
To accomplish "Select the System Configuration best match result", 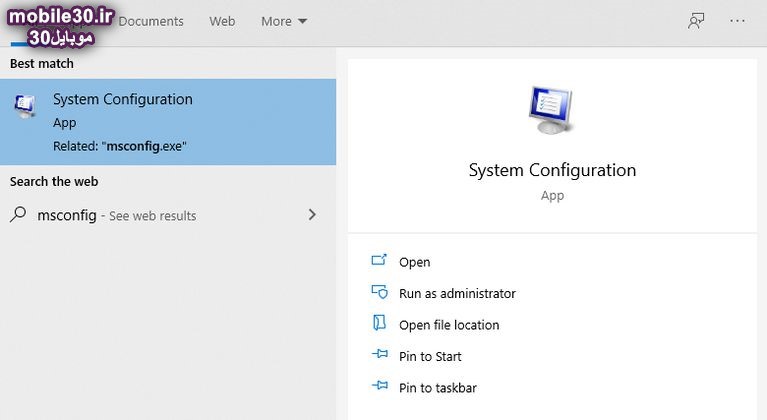I will (168, 122).
